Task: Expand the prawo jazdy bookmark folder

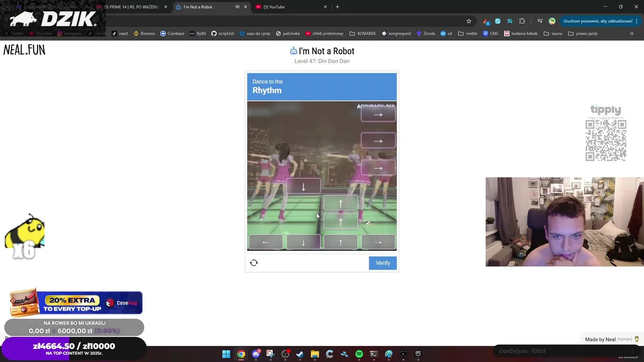Action: coord(583,34)
